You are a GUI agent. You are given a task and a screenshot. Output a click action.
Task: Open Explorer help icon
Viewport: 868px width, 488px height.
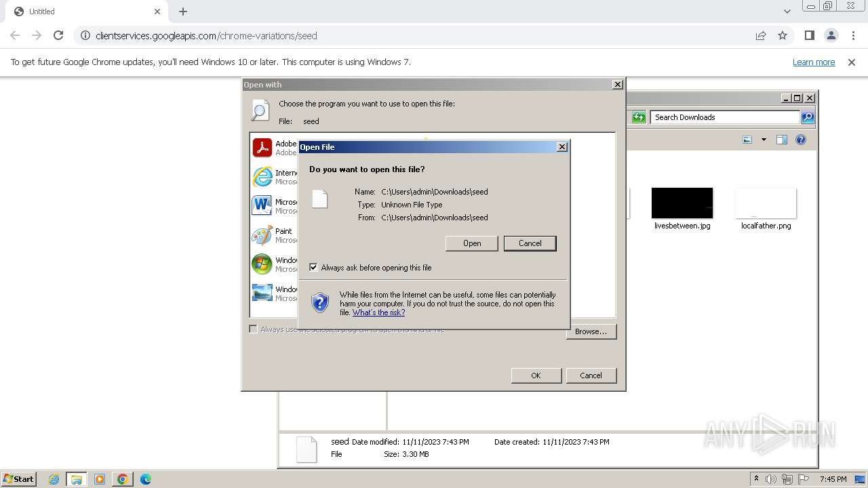click(801, 140)
